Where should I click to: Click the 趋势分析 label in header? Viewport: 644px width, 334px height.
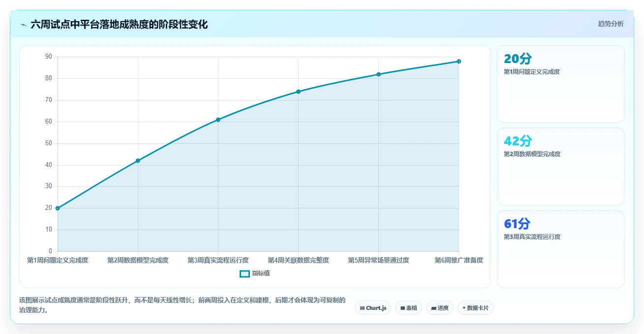(611, 24)
